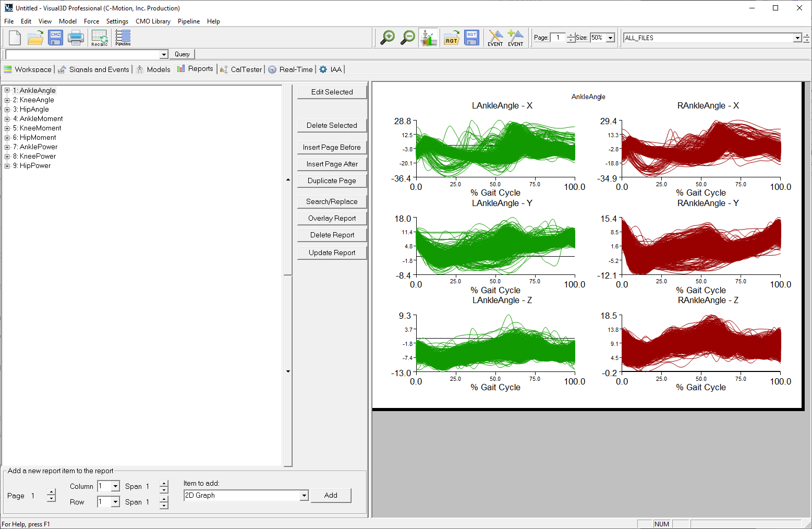Image resolution: width=812 pixels, height=529 pixels.
Task: Open the Models tab
Action: tap(153, 69)
